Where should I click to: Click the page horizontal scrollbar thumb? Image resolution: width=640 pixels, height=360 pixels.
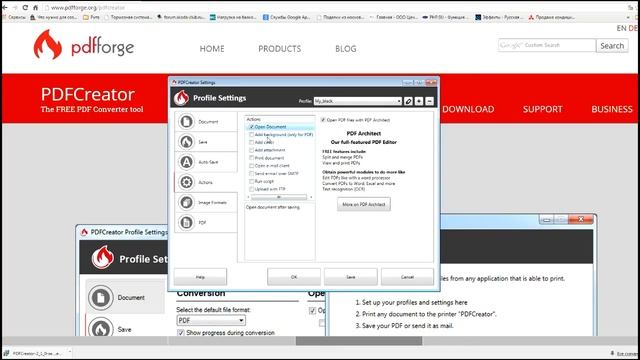pyautogui.click(x=359, y=340)
